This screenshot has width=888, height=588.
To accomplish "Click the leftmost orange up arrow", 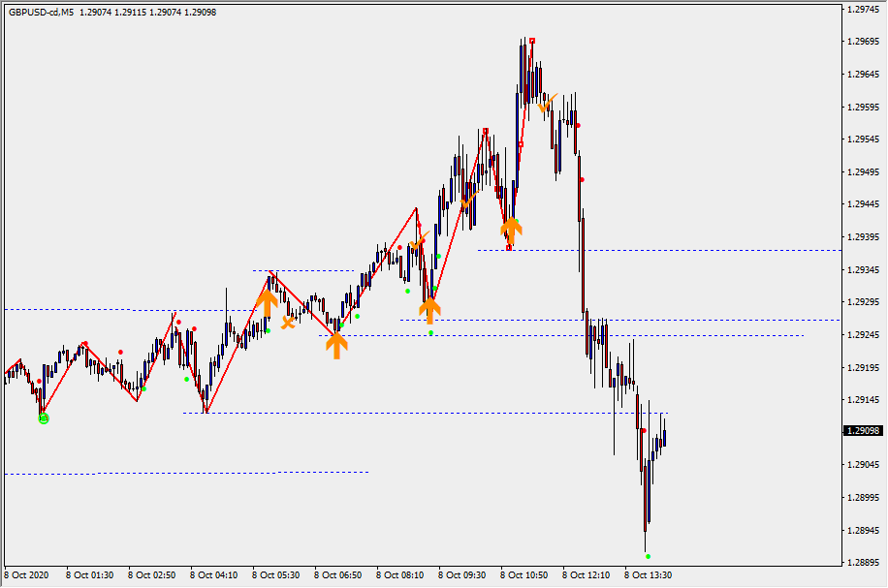I will (267, 302).
